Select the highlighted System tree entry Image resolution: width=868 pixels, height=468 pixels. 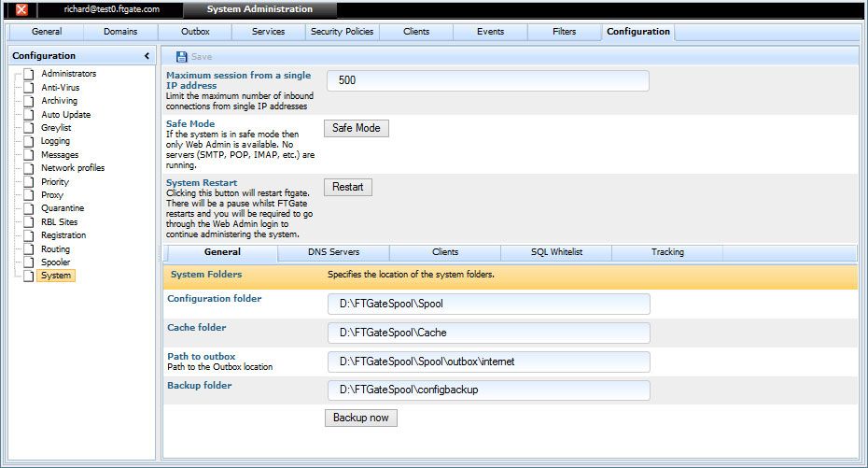coord(56,276)
